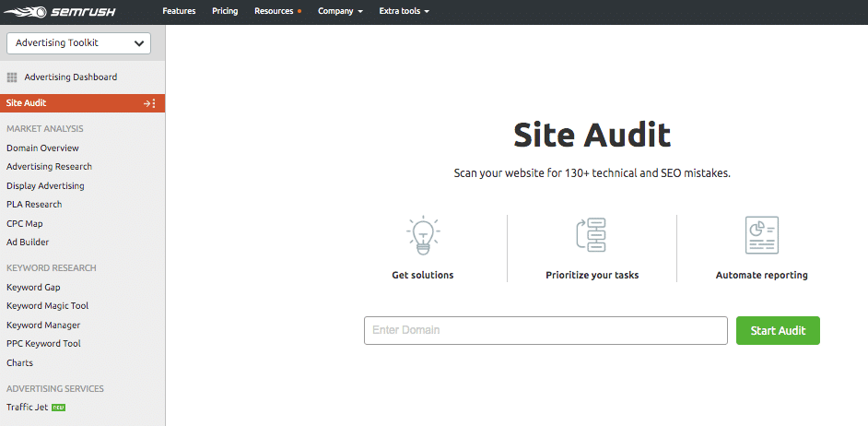The height and width of the screenshot is (426, 868).
Task: Expand the Extra tools menu
Action: [405, 11]
